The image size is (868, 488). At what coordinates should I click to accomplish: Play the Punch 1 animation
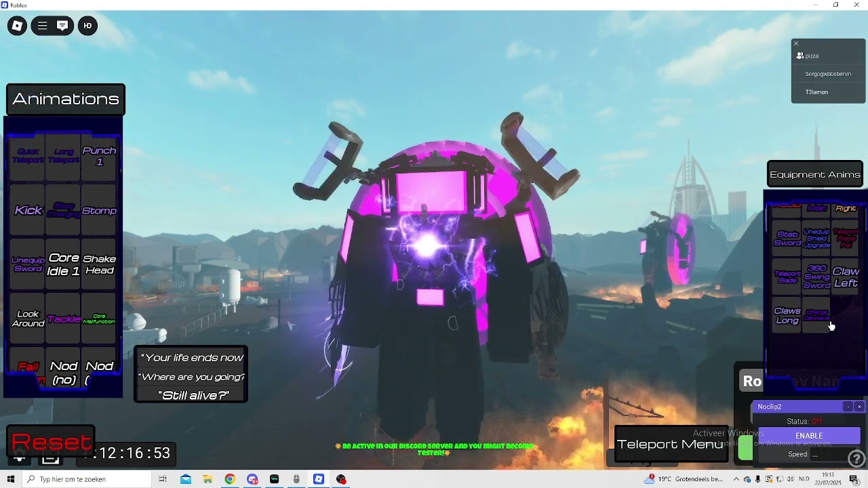(99, 157)
